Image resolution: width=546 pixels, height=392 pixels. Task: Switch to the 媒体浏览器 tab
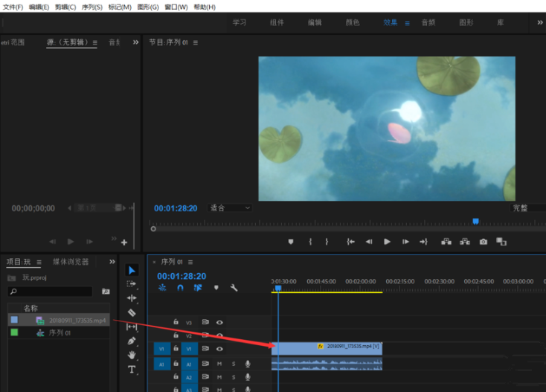(71, 262)
